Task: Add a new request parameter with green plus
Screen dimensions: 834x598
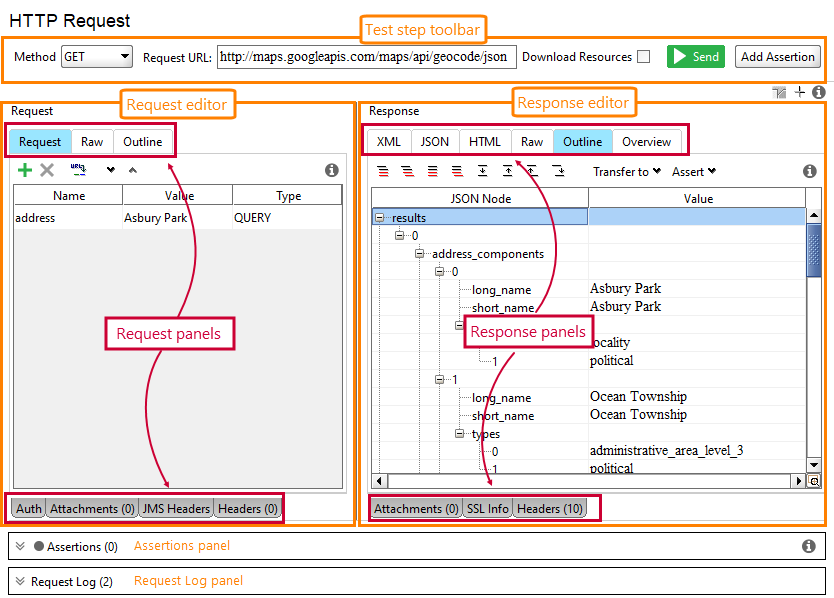Action: [25, 170]
